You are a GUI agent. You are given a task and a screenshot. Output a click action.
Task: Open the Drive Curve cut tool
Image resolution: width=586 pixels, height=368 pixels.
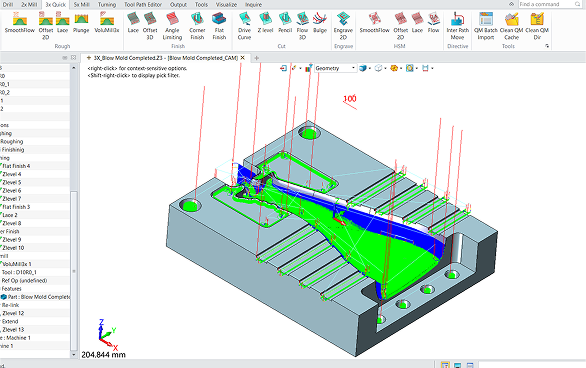click(x=244, y=26)
